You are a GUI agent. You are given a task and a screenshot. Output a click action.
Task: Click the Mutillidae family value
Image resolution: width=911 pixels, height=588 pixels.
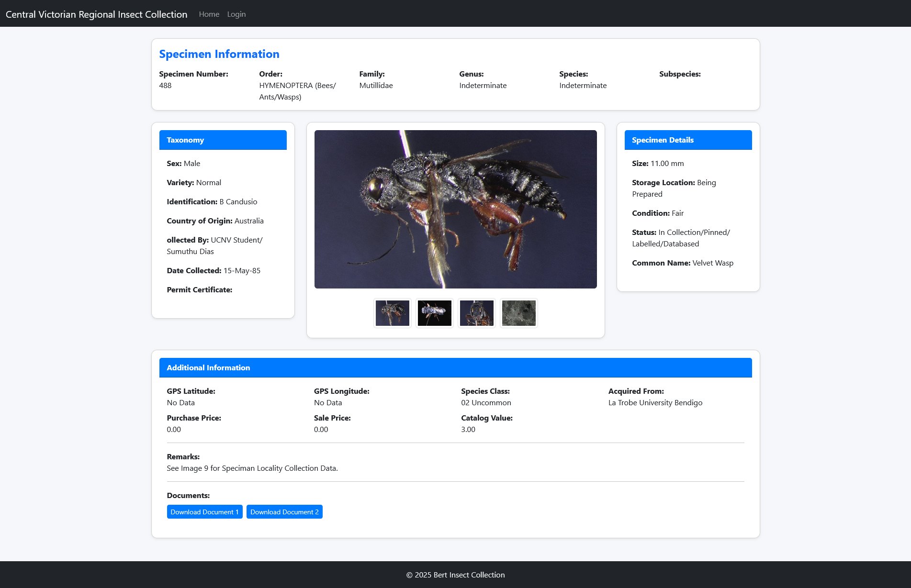[x=376, y=86]
